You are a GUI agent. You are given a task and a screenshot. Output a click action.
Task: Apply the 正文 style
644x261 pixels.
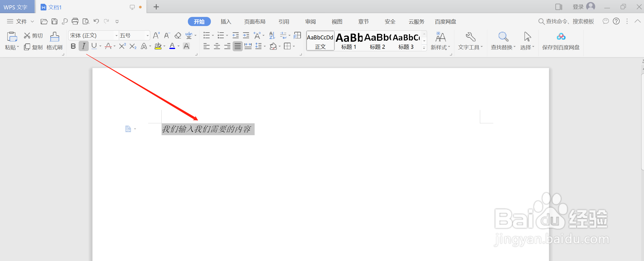coord(320,41)
